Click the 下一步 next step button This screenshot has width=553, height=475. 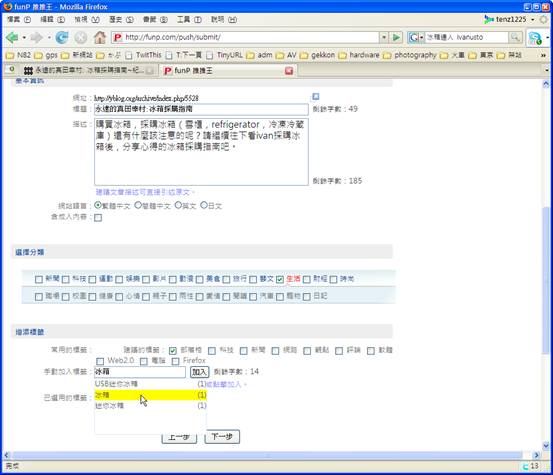[222, 437]
